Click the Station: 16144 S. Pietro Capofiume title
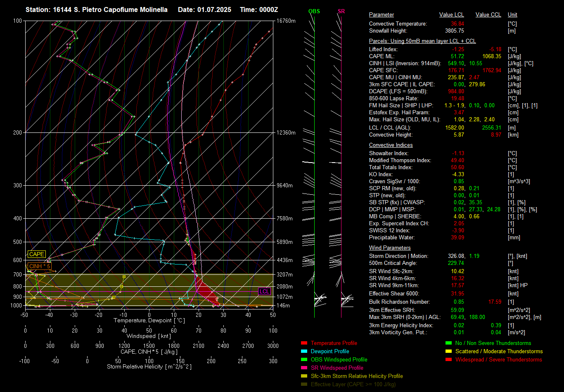 pyautogui.click(x=97, y=9)
